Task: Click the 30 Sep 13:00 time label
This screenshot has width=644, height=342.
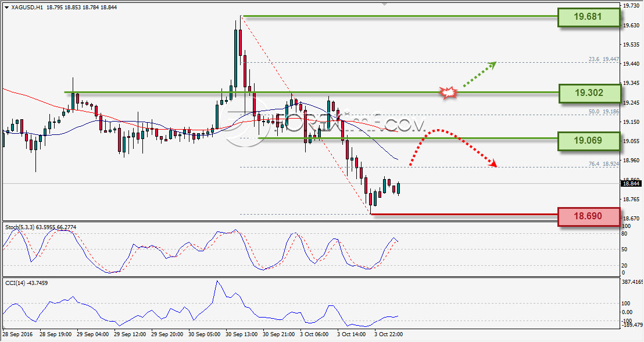Action: (x=242, y=334)
